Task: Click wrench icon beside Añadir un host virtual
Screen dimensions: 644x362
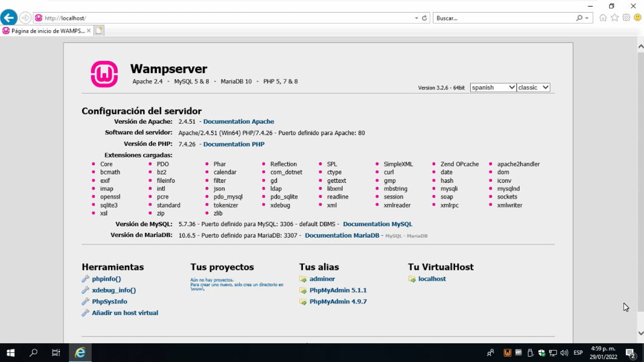Action: 86,313
